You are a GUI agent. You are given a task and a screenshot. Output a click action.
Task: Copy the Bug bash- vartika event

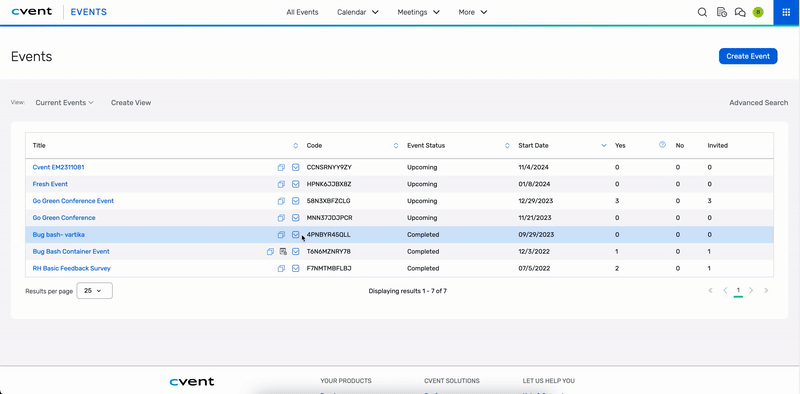(x=281, y=235)
